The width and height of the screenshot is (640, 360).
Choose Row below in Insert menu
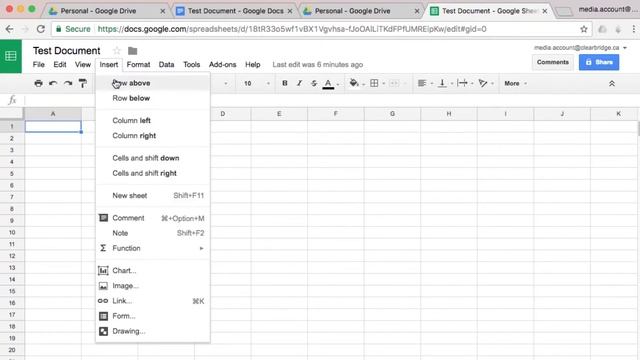[x=153, y=98]
